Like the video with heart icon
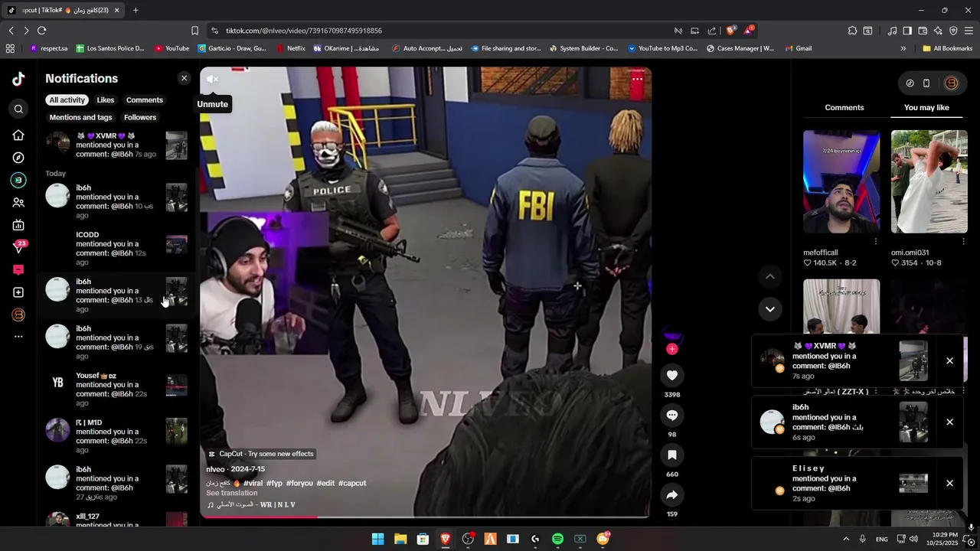This screenshot has height=551, width=980. coord(672,375)
